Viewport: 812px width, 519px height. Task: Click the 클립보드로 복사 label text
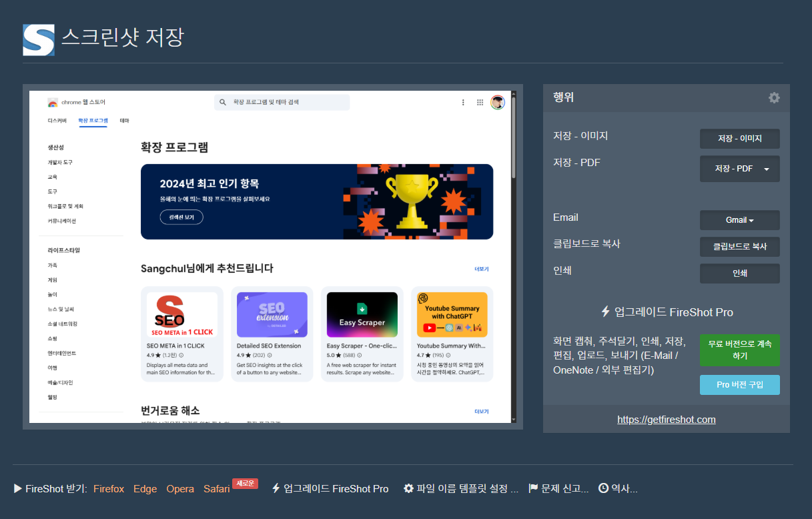pos(586,243)
